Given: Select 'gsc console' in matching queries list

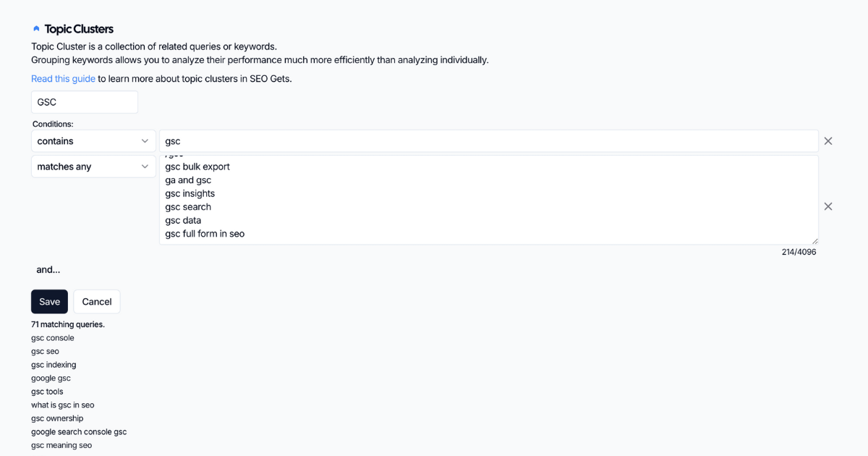Looking at the screenshot, I should [52, 337].
